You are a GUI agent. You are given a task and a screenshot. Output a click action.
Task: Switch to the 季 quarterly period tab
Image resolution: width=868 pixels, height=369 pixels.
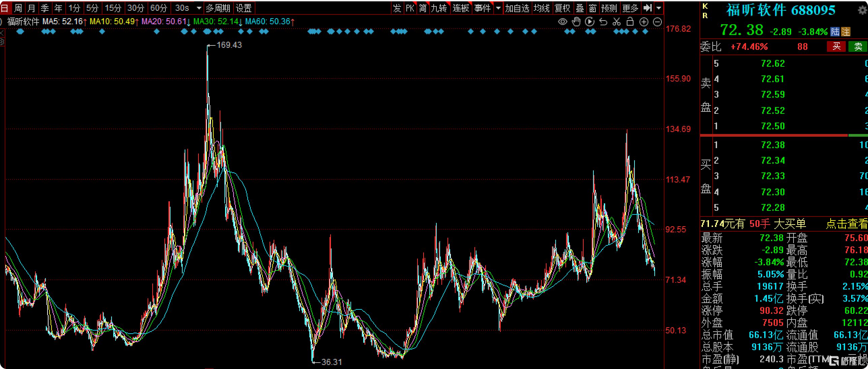coord(45,8)
